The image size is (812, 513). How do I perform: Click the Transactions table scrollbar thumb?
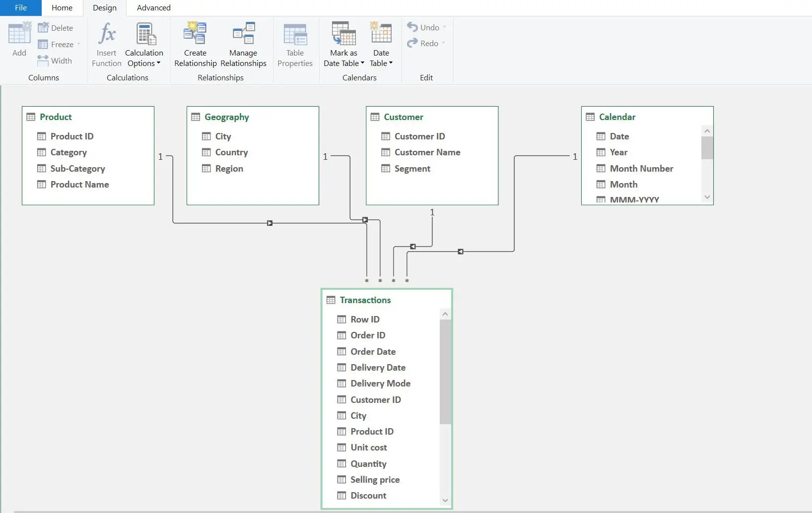tap(445, 372)
